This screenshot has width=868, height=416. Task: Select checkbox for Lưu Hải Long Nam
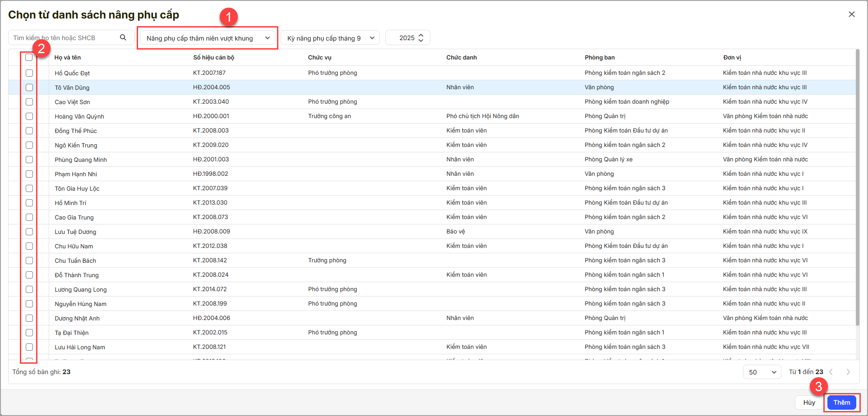coord(29,347)
